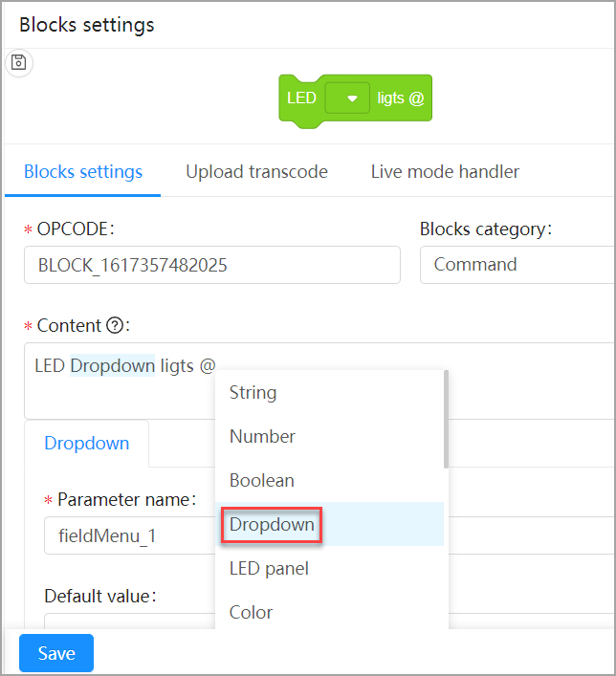
Task: Open the Upload transcode tab
Action: point(256,172)
